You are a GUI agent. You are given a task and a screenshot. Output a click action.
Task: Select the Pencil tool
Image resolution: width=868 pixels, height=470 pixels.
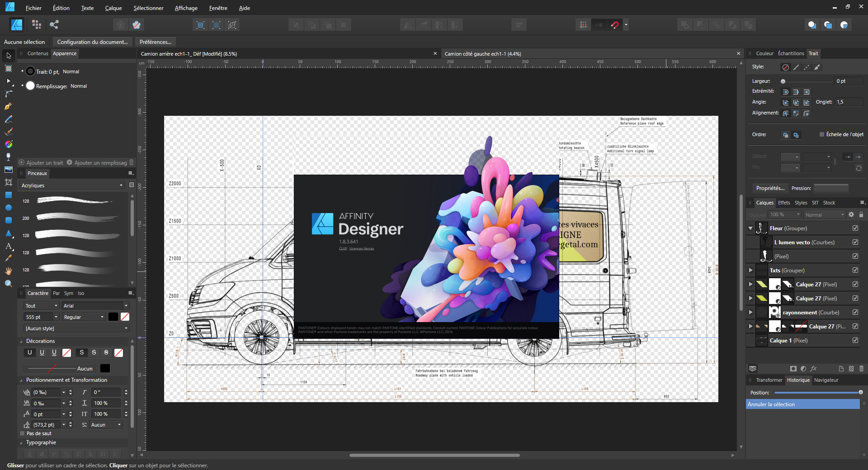8,119
